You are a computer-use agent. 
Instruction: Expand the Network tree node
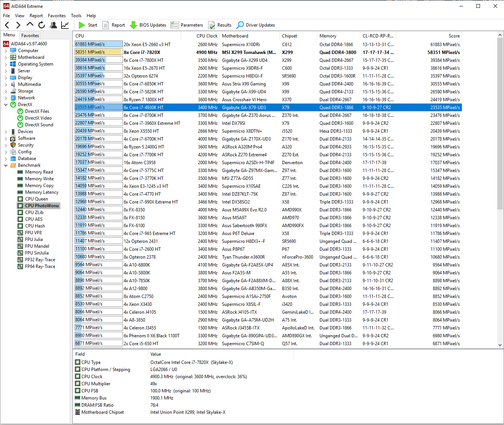tap(6, 98)
